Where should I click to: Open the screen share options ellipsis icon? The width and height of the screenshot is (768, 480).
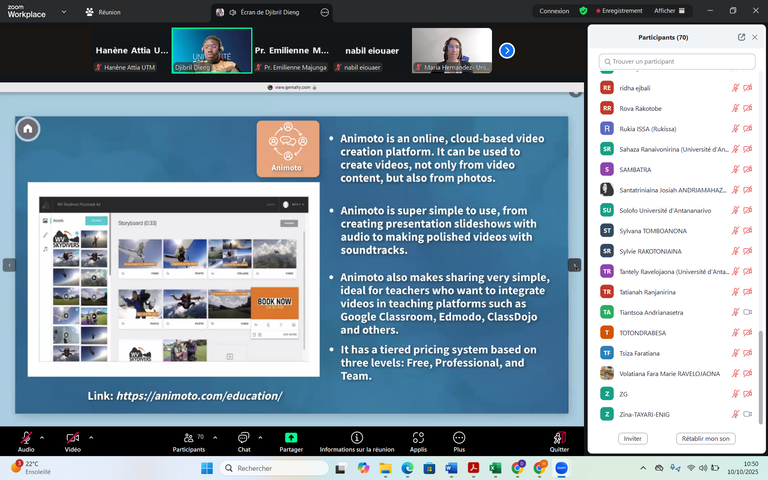[x=325, y=12]
